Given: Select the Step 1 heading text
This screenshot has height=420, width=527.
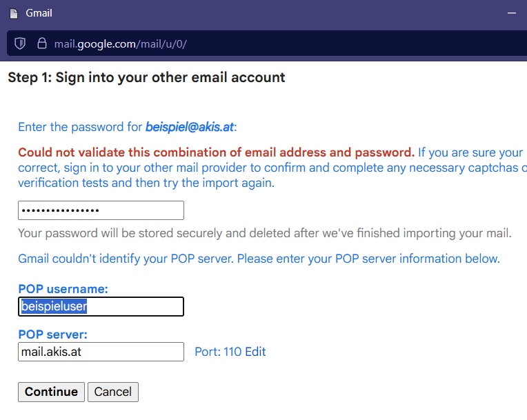Looking at the screenshot, I should click(x=146, y=78).
